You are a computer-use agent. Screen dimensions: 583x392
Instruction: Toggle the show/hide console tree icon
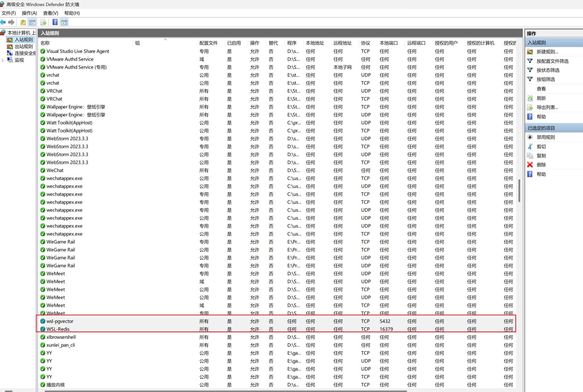click(x=32, y=22)
